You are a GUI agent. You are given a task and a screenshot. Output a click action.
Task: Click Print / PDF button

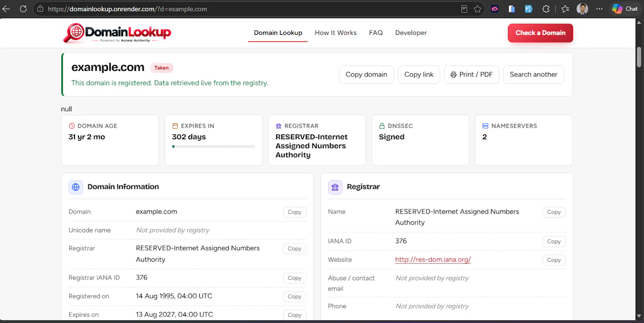pos(471,75)
